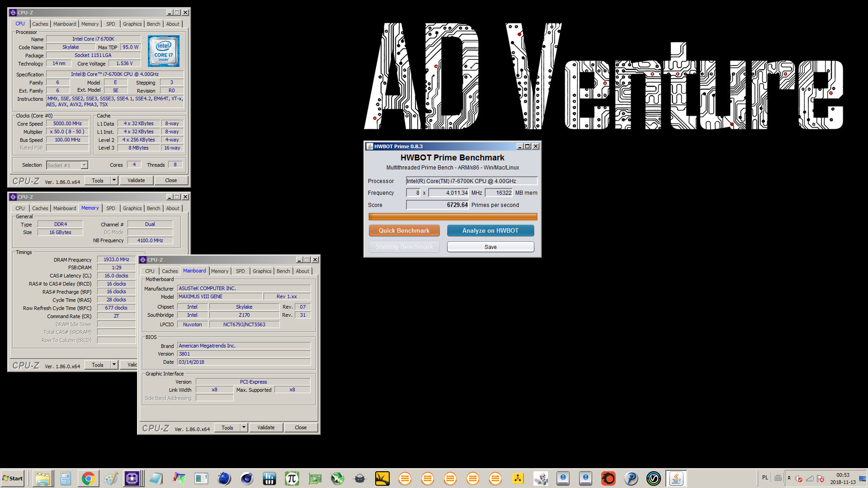Switch to Caches tab in CPU-Z CPU window
868x488 pixels.
[40, 24]
